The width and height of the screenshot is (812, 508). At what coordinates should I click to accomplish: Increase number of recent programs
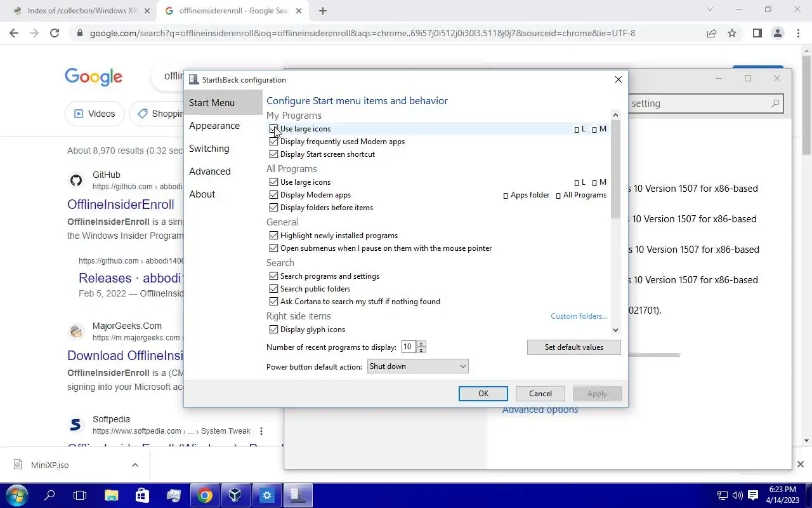pyautogui.click(x=421, y=344)
